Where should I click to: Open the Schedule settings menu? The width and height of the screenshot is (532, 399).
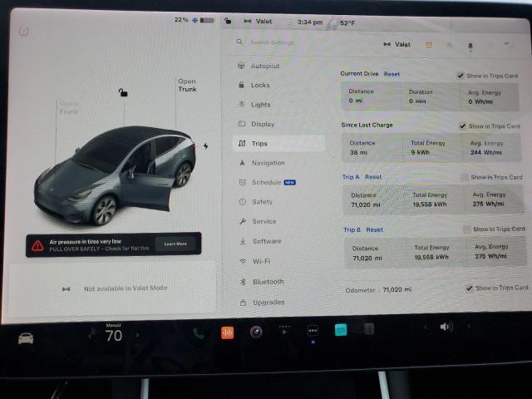point(266,182)
